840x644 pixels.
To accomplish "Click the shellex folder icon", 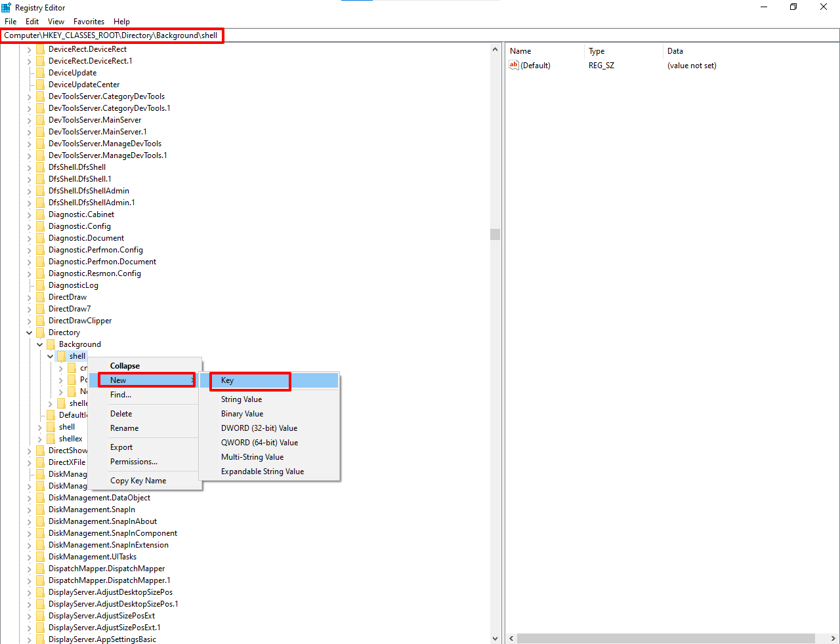I will tap(51, 438).
